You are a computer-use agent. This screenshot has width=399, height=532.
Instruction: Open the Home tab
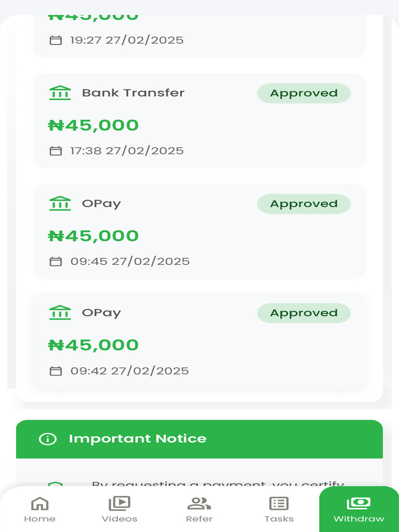[x=39, y=509]
